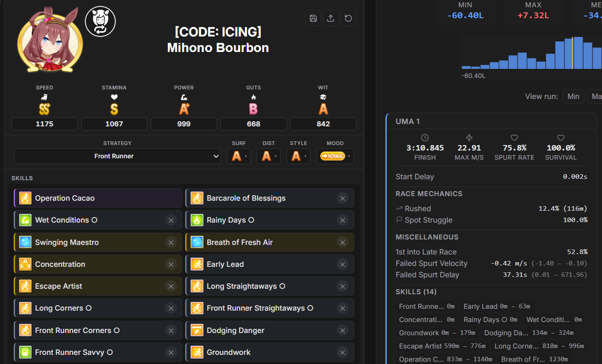Click the Power value field 999
Image resolution: width=602 pixels, height=364 pixels.
pyautogui.click(x=184, y=124)
